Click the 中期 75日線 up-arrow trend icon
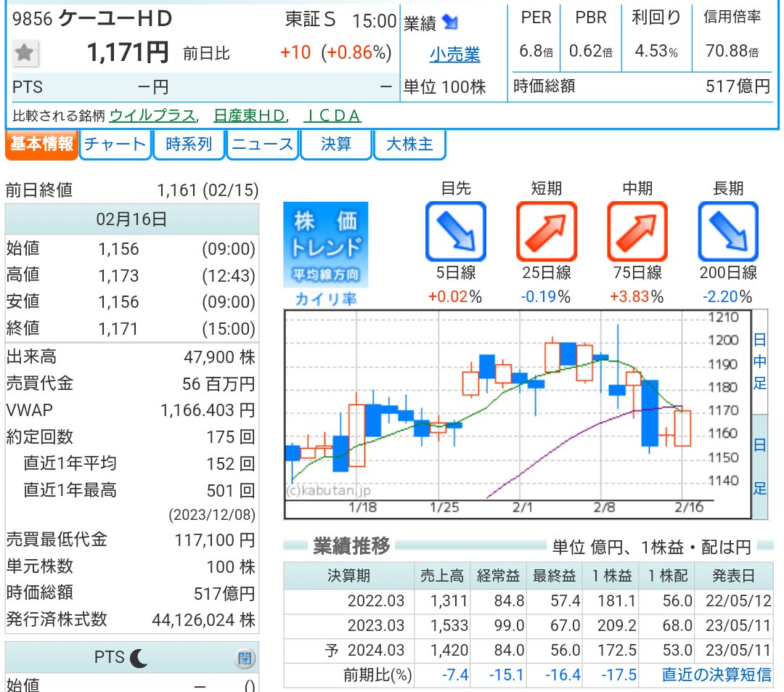The height and width of the screenshot is (692, 784). 637,232
